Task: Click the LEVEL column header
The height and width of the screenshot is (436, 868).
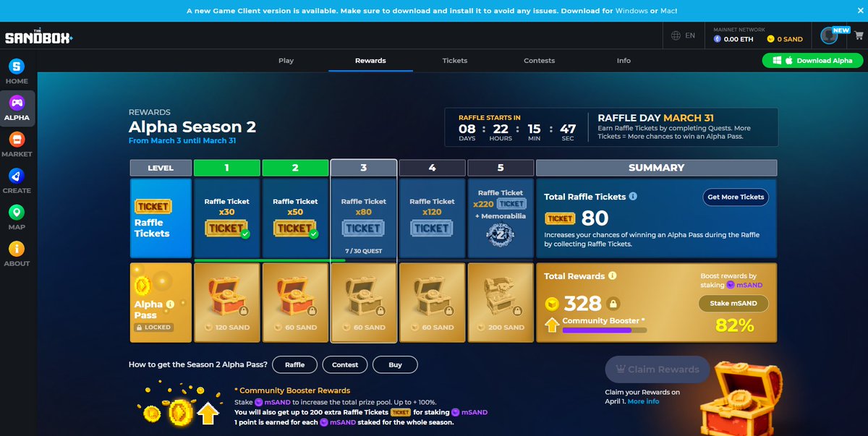Action: pyautogui.click(x=161, y=168)
